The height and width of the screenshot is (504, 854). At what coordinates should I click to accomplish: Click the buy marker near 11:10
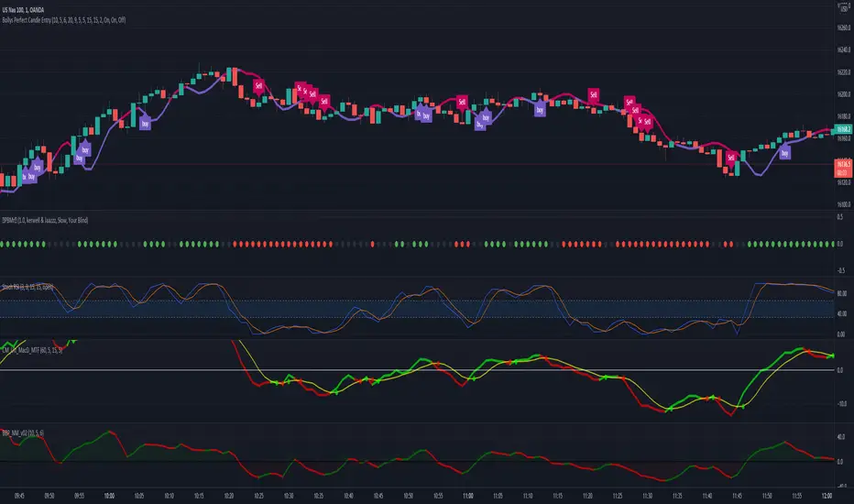click(x=540, y=110)
